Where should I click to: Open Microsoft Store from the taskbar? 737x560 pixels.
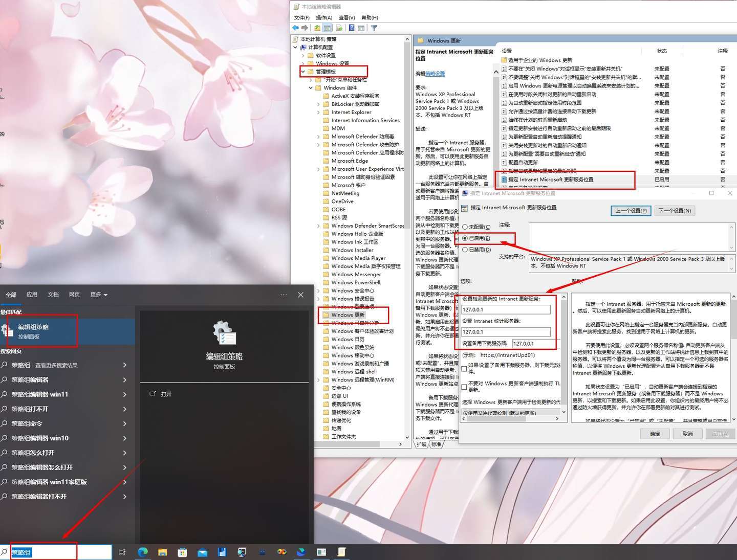click(x=182, y=552)
